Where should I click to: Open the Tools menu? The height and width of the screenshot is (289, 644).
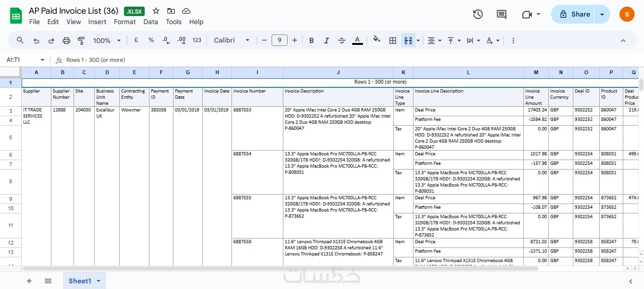coord(173,22)
